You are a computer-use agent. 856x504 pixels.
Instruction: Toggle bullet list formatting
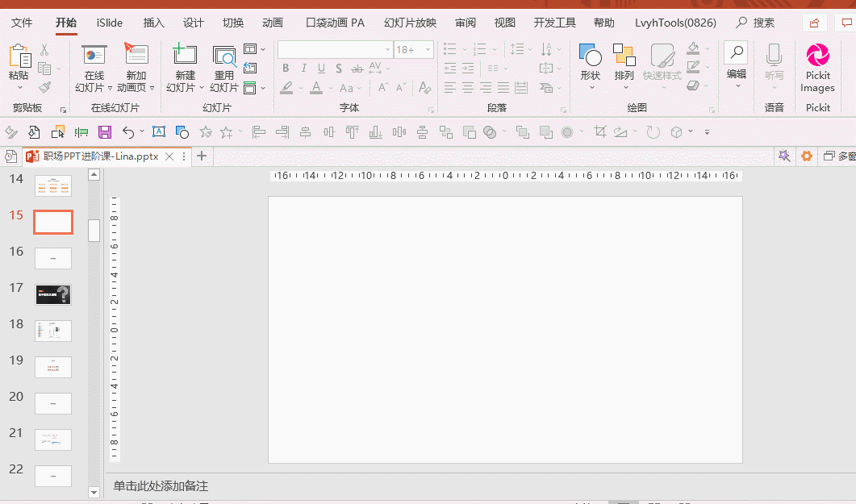450,49
